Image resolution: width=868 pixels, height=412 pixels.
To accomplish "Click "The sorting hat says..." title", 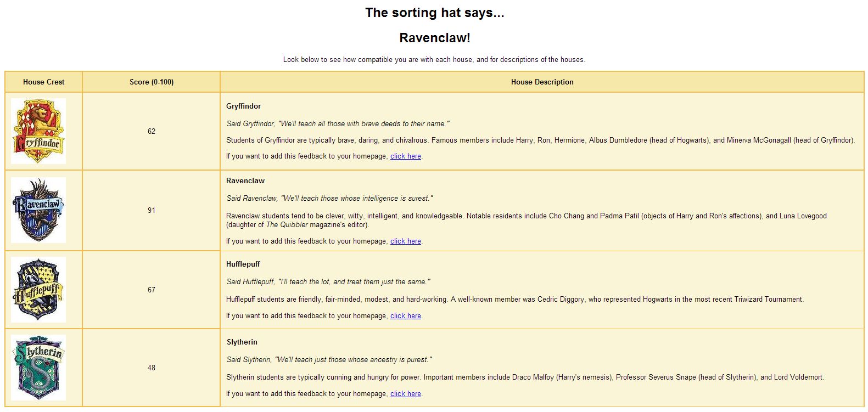I will pos(434,13).
